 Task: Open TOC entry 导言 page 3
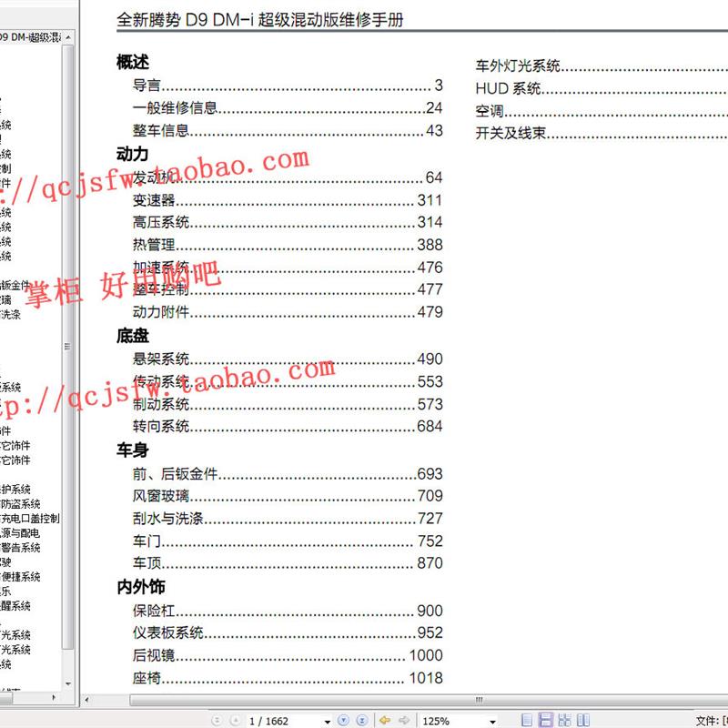pos(288,86)
